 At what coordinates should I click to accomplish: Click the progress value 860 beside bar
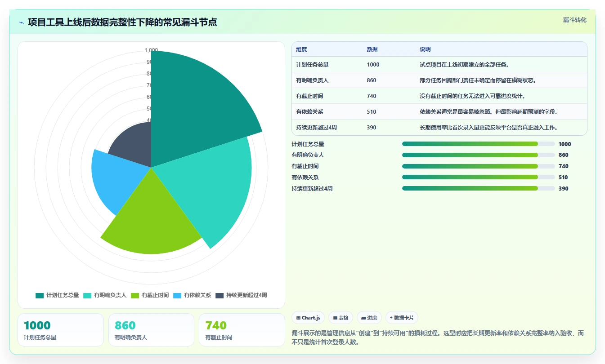[563, 155]
